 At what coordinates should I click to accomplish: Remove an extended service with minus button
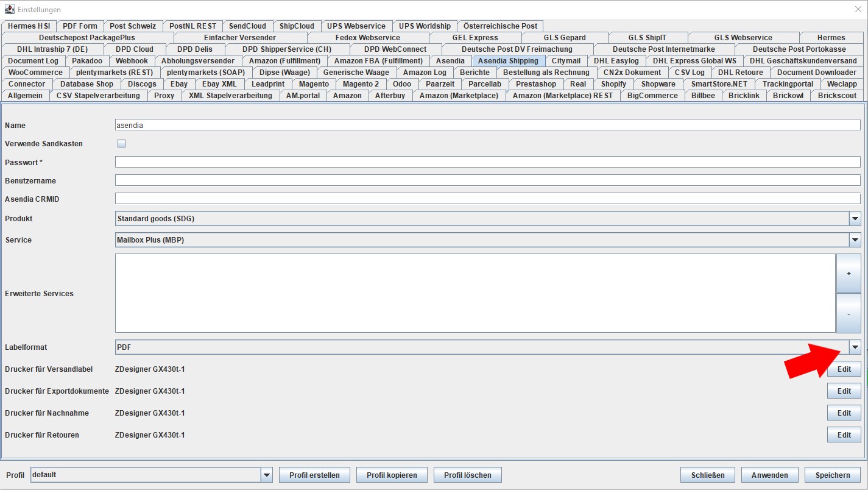pyautogui.click(x=849, y=313)
